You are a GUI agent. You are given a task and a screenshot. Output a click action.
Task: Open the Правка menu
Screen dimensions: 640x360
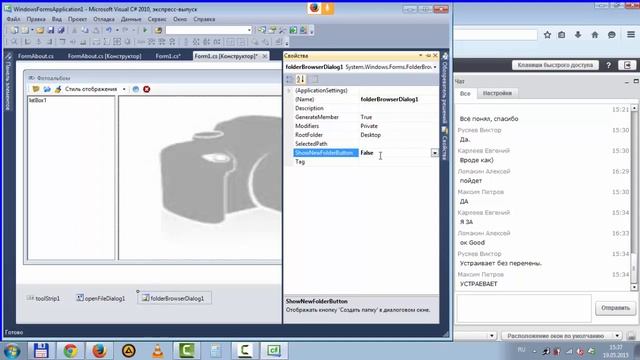(x=36, y=19)
